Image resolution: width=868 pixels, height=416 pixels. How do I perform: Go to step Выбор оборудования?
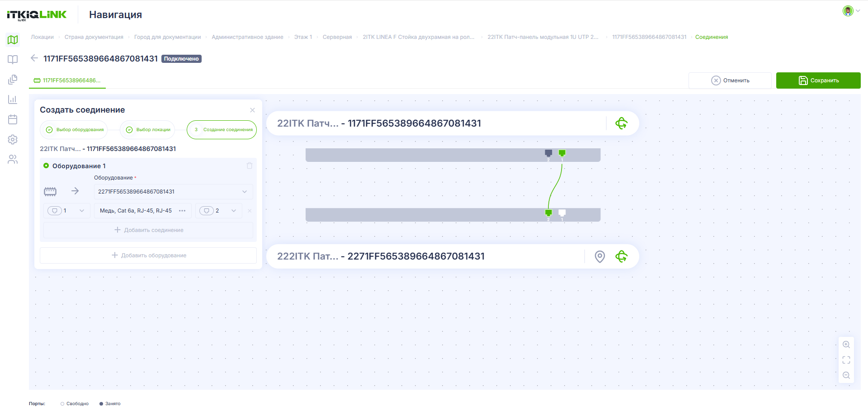tap(74, 130)
